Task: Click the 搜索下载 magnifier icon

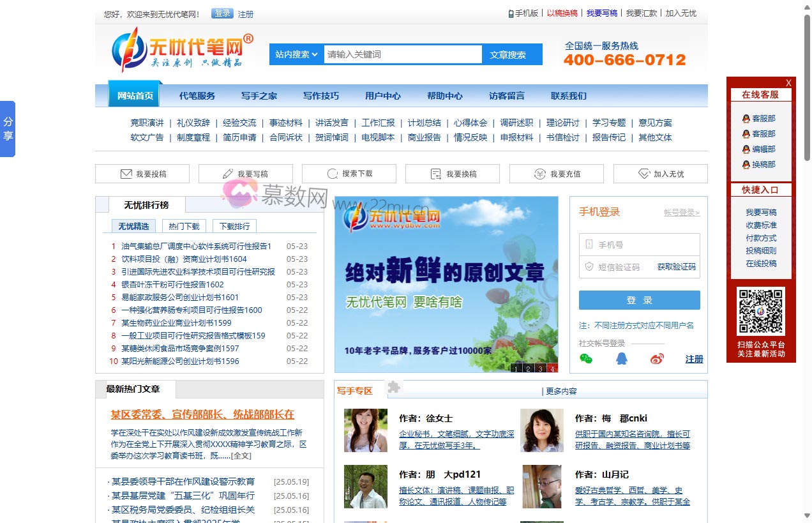Action: point(332,173)
